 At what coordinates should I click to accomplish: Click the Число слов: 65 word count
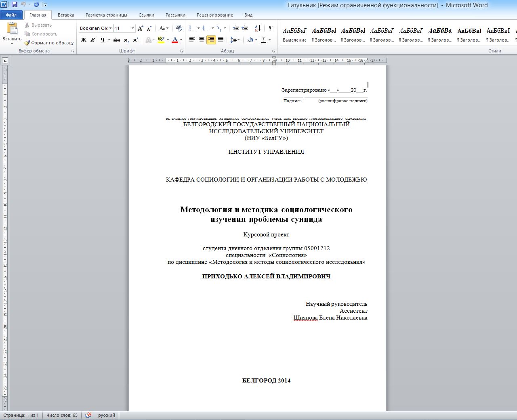coord(62,415)
